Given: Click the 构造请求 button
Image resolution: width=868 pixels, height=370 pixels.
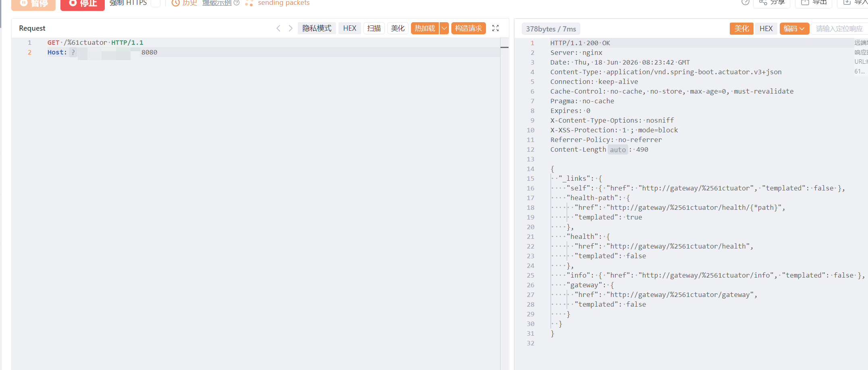Looking at the screenshot, I should (x=468, y=28).
